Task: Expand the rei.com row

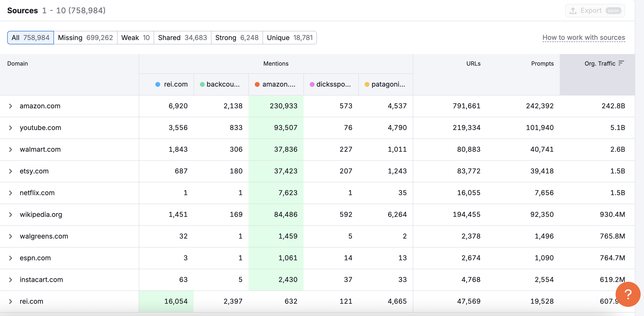Action: [11, 302]
